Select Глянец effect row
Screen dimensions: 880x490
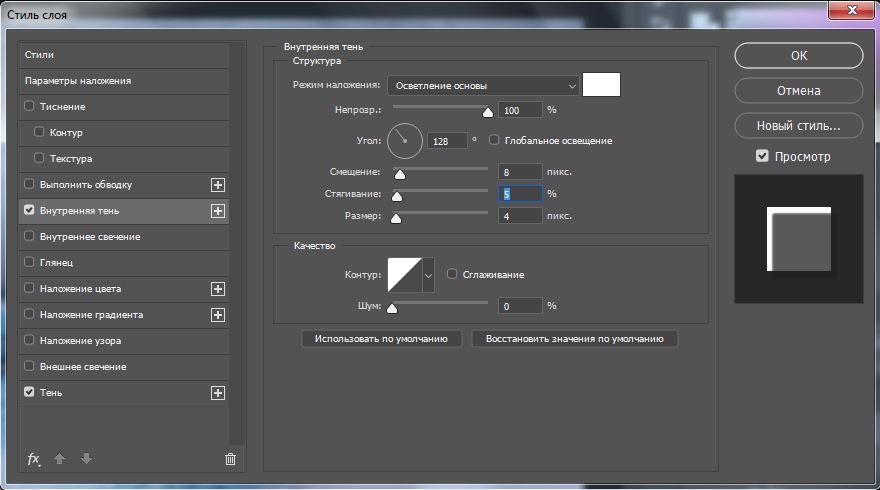pos(123,263)
